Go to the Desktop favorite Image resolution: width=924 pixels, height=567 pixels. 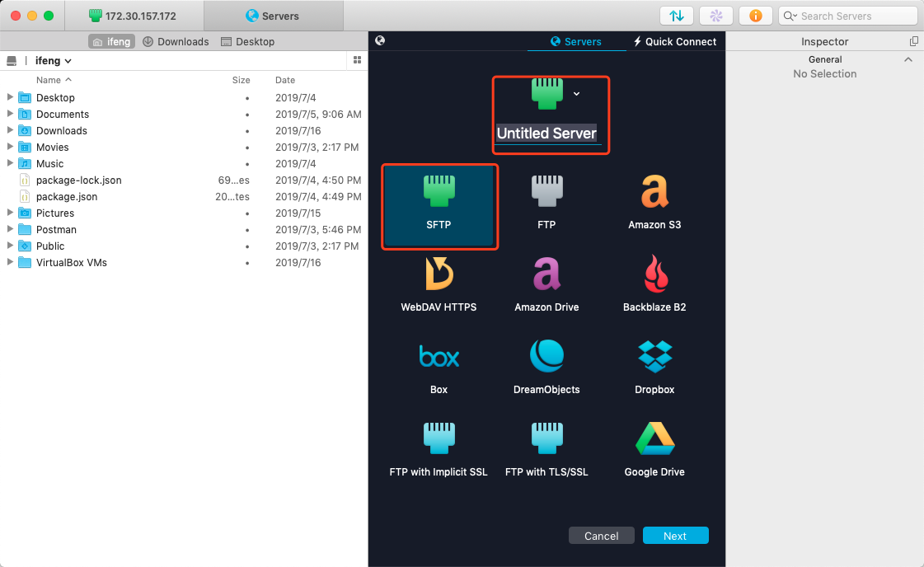(247, 41)
